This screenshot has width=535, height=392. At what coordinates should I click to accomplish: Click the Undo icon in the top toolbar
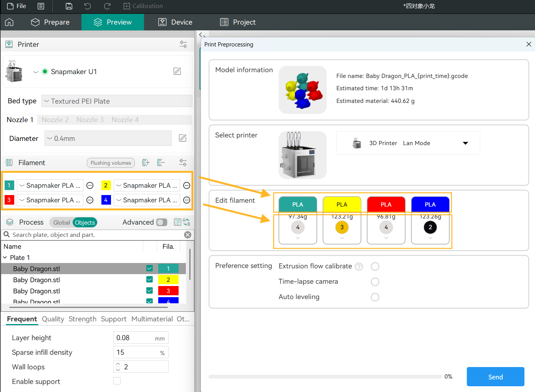[88, 6]
